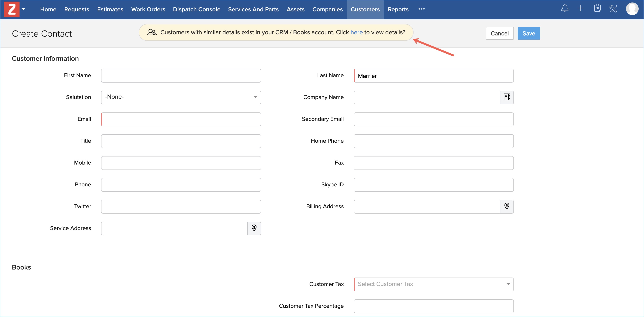This screenshot has height=317, width=644.
Task: Click into the First Name field
Action: click(x=181, y=76)
